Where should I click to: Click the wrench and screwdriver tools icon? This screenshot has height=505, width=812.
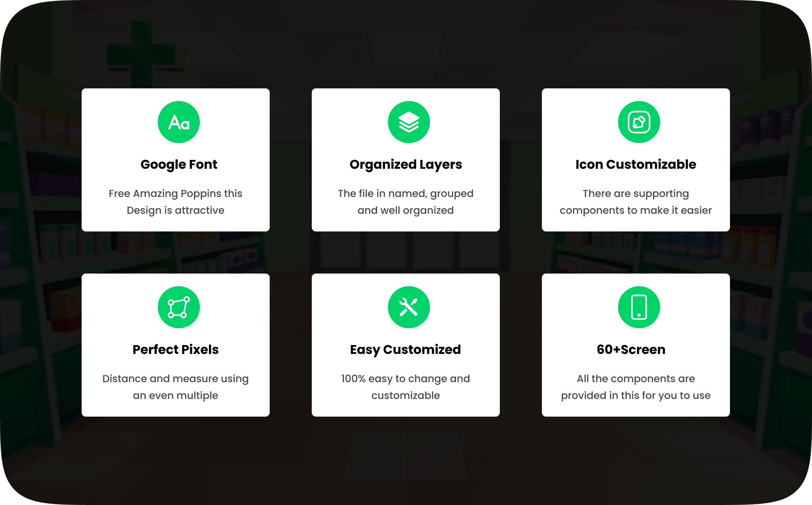coord(409,307)
